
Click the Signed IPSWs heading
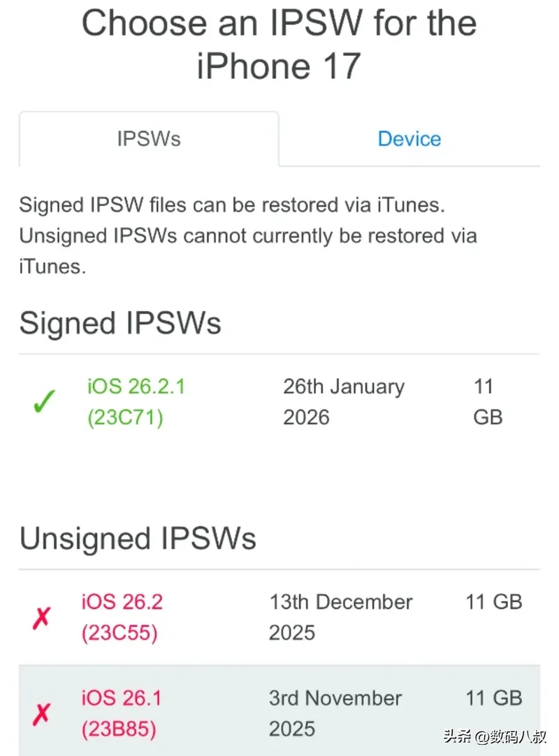pos(120,324)
